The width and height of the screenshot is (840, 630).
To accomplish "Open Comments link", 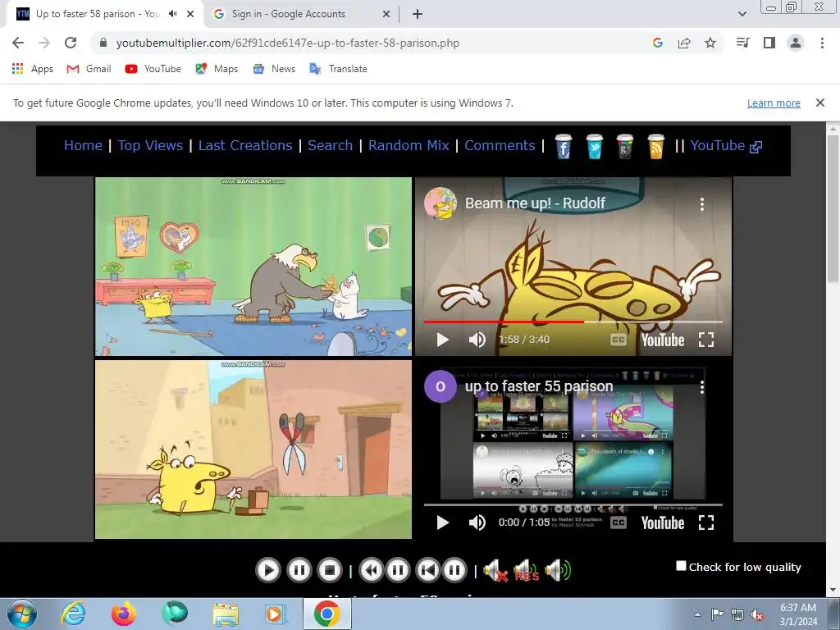I will click(500, 145).
